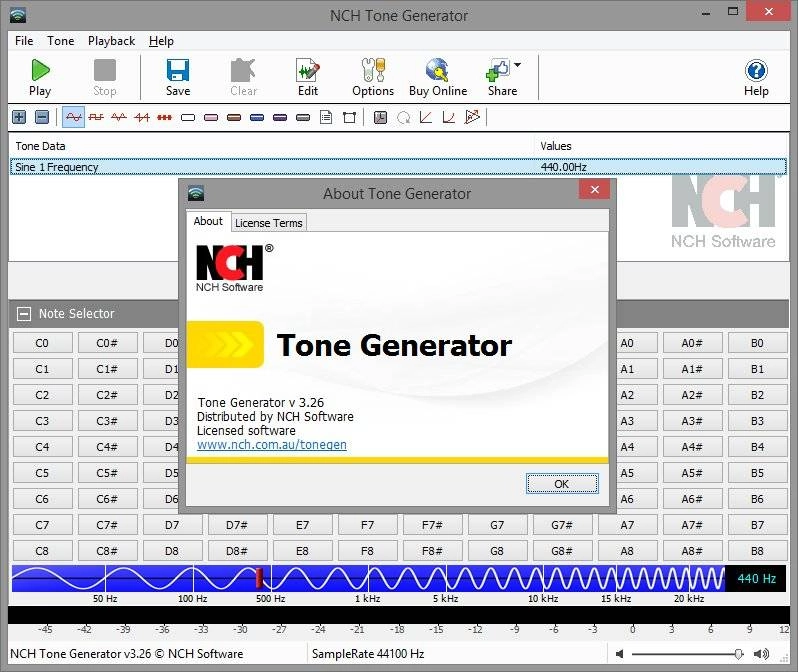798x672 pixels.
Task: Select the brown noise icon
Action: (234, 118)
